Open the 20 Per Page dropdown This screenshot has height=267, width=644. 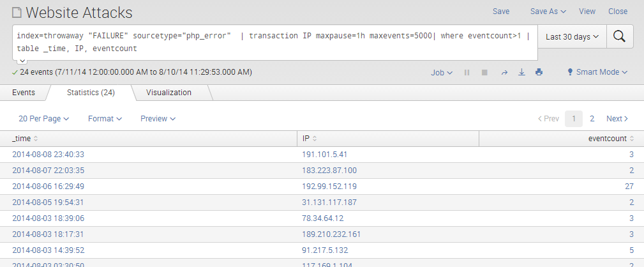[x=44, y=119]
